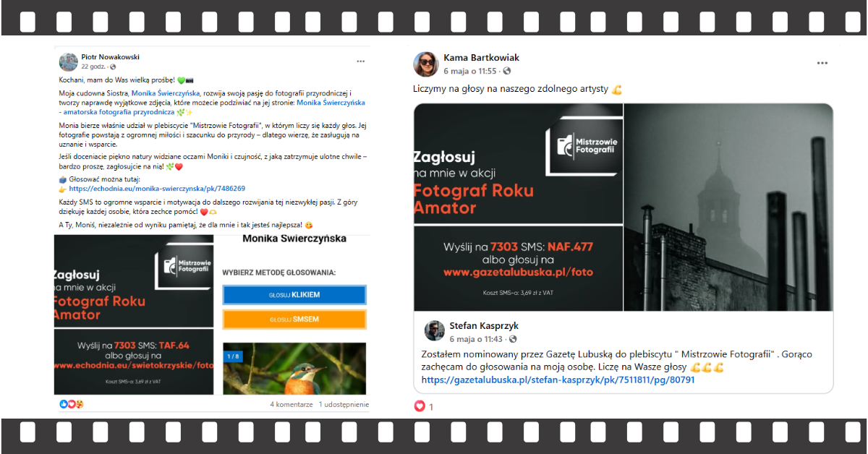The width and height of the screenshot is (868, 454).
Task: View the 1 udostępnienie share count
Action: tap(344, 404)
